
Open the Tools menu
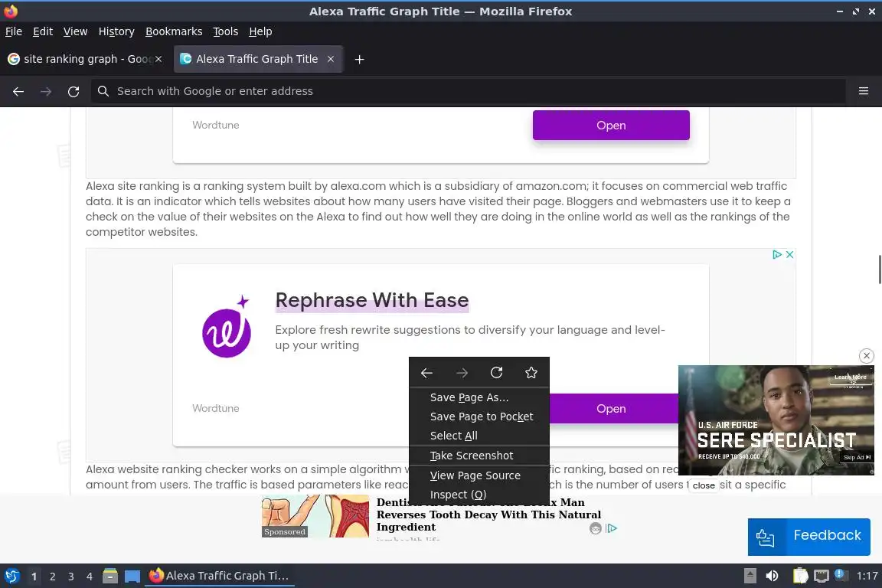226,31
